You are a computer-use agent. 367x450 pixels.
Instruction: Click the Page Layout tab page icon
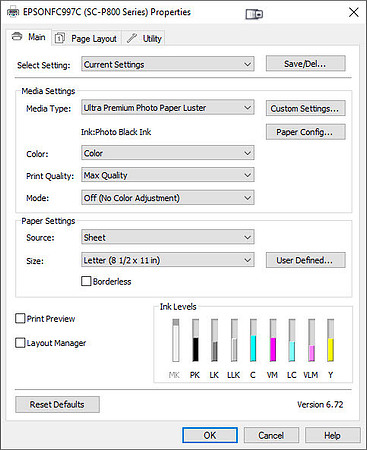pos(59,38)
